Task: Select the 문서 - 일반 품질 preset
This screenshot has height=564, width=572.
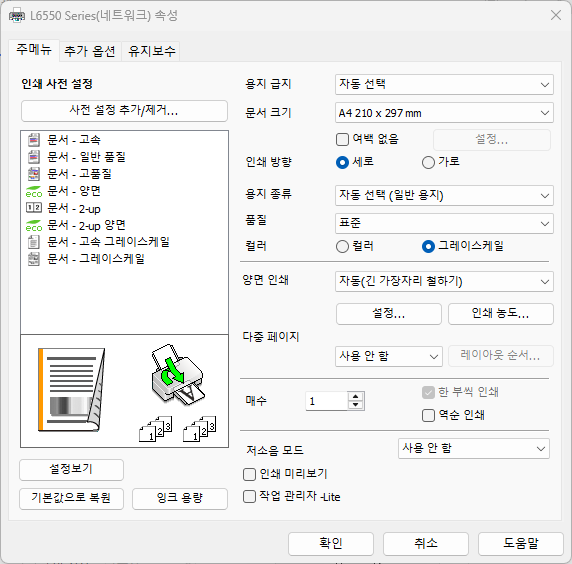Action: coord(86,157)
